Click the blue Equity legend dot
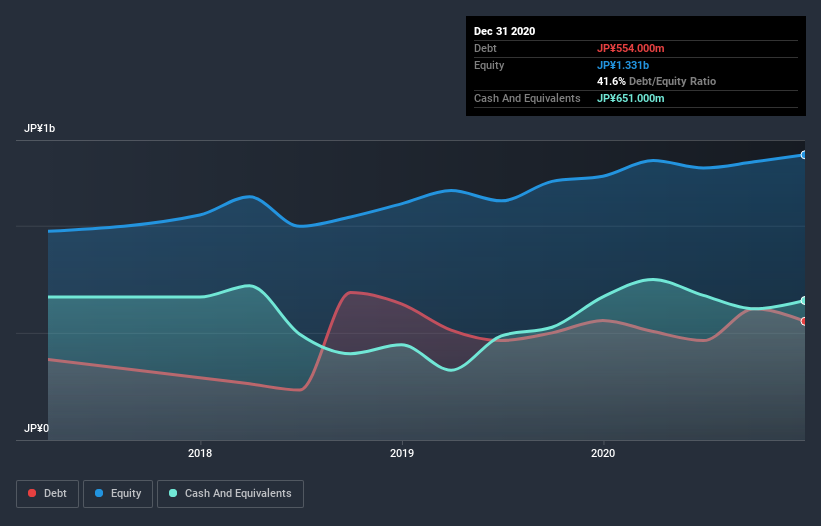Screen dimensions: 821x526 [x=99, y=493]
